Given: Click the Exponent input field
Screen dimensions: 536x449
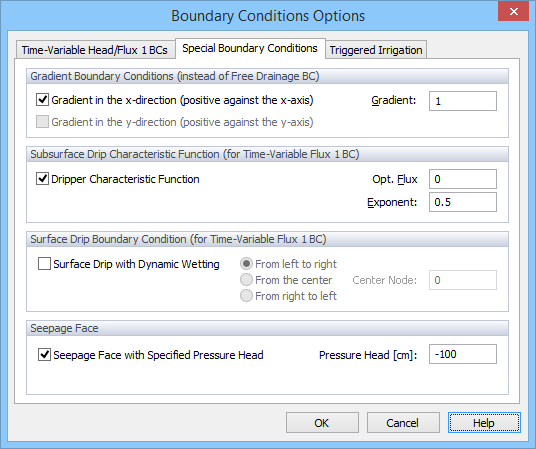Looking at the screenshot, I should (463, 202).
